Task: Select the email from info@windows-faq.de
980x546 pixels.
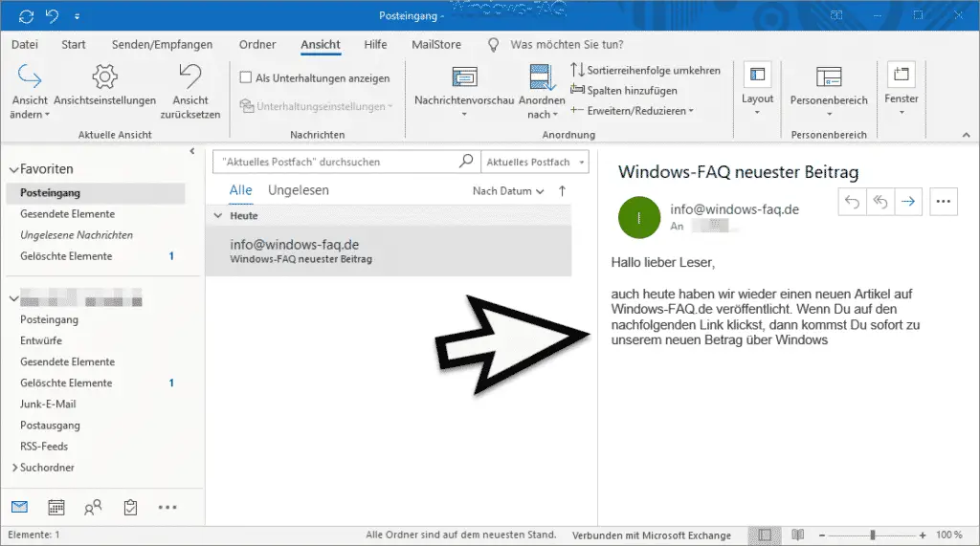Action: click(389, 251)
